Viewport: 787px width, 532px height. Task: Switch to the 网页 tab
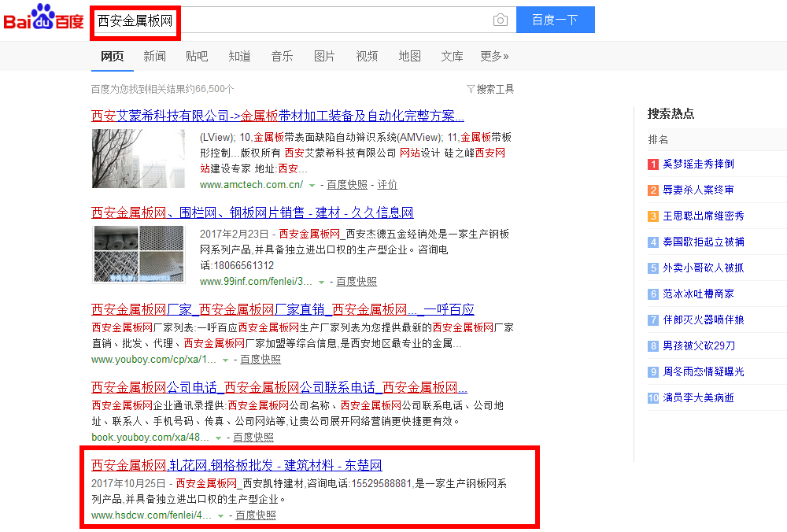pyautogui.click(x=112, y=56)
